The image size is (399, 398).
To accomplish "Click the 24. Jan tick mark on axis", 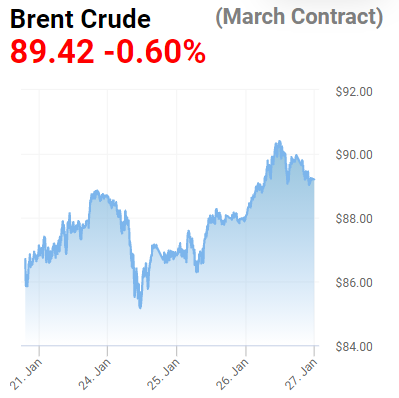I will coord(107,351).
